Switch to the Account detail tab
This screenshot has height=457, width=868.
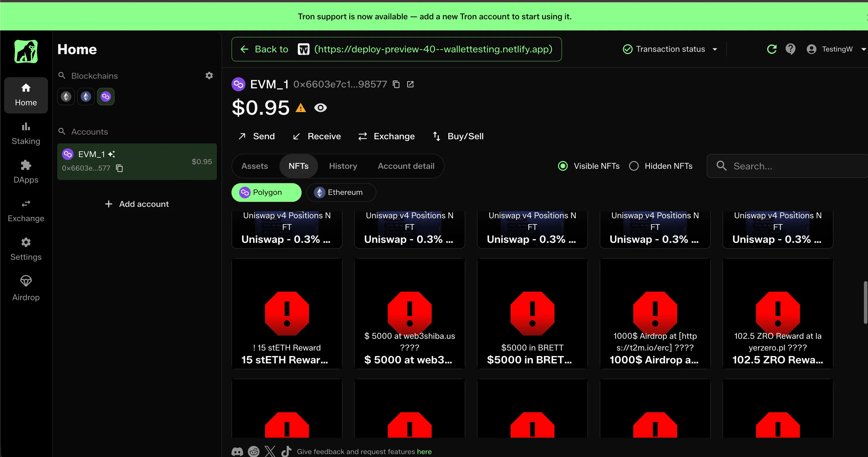[406, 166]
